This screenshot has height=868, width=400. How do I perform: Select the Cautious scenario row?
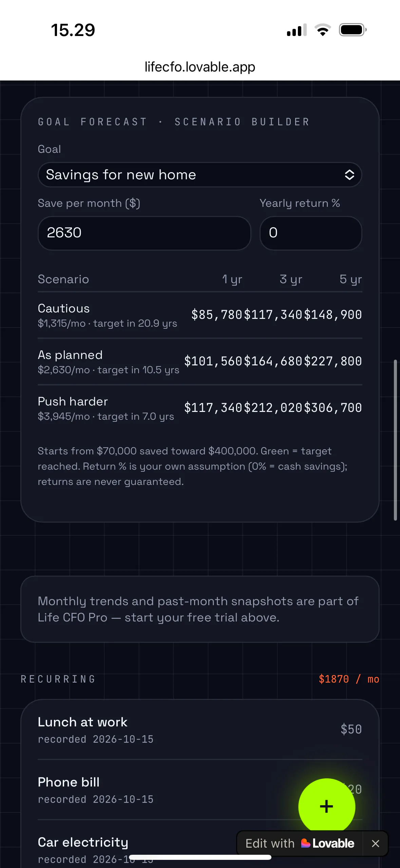tap(200, 315)
